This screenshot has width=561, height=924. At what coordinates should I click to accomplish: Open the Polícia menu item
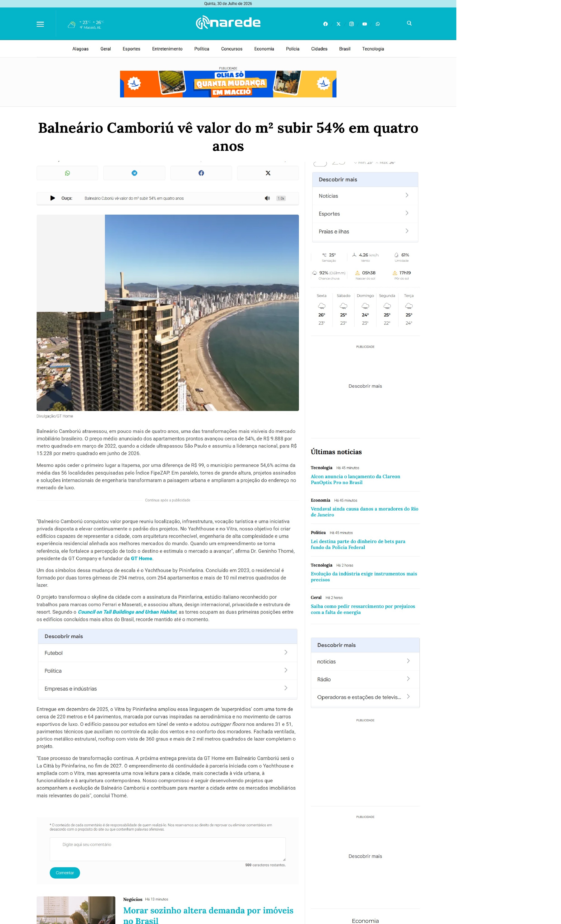coord(293,49)
